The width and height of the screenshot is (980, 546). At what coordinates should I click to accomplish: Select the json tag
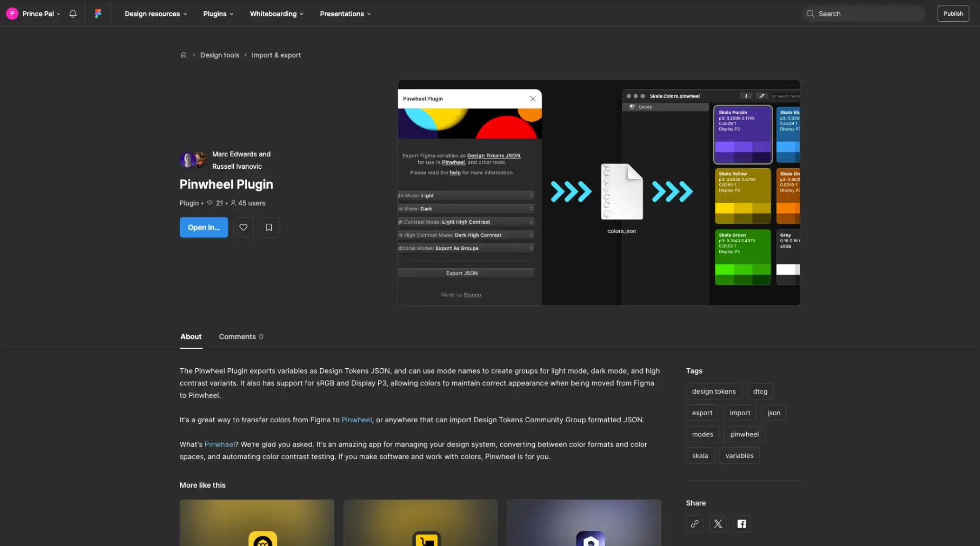click(774, 413)
